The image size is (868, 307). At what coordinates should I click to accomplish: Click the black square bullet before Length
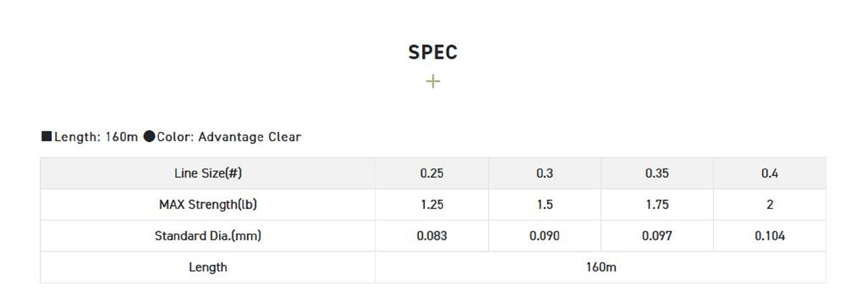pyautogui.click(x=46, y=136)
